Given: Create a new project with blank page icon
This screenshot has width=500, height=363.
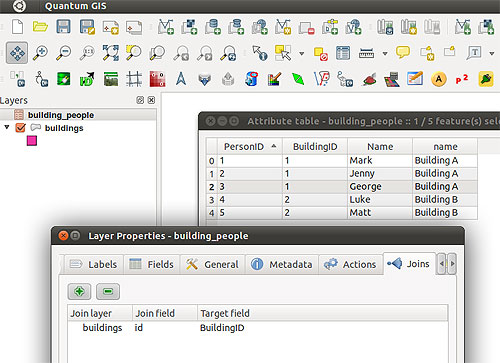Looking at the screenshot, I should tap(17, 26).
